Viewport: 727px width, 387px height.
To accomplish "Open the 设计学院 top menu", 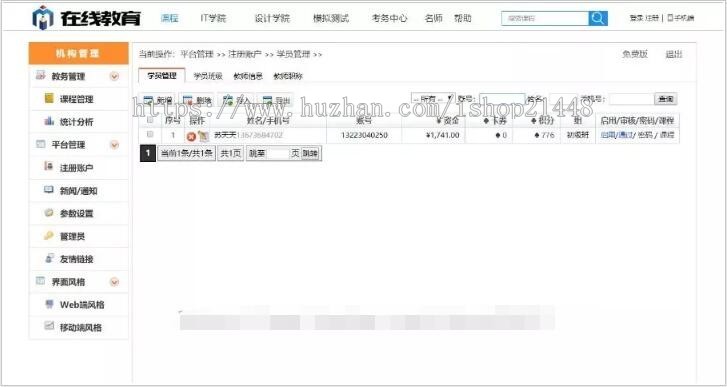I will (272, 18).
